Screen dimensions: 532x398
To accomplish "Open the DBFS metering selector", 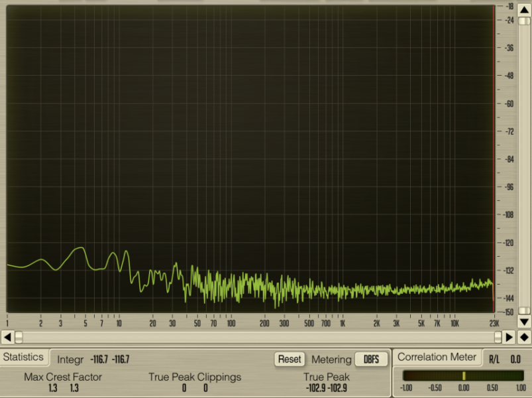I will click(371, 359).
